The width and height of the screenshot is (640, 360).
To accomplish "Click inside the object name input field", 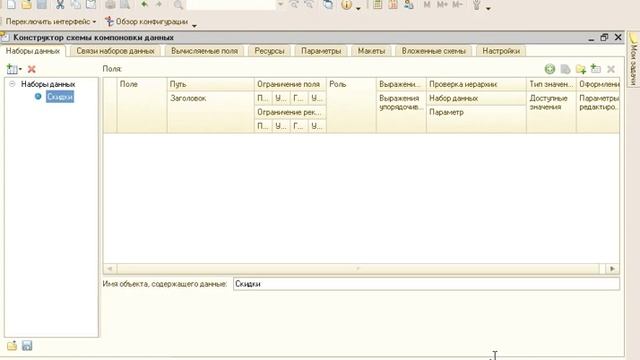I will tap(426, 284).
